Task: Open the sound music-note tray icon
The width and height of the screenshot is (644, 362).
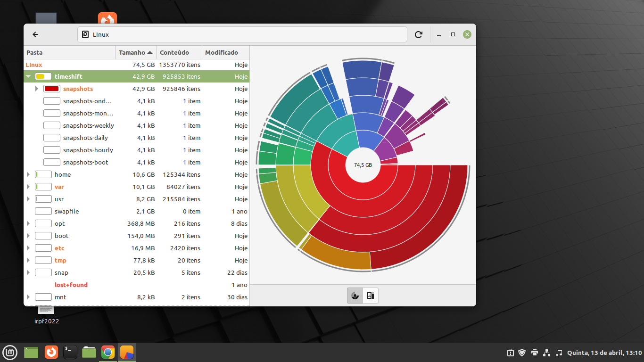Action: click(559, 353)
